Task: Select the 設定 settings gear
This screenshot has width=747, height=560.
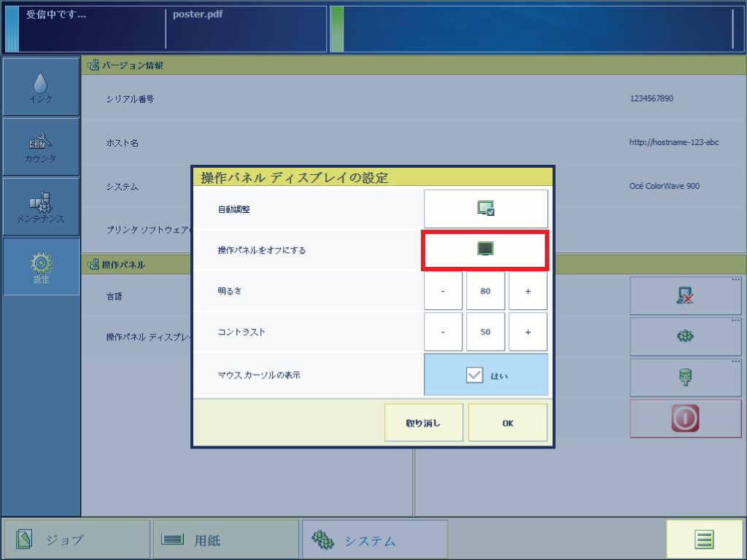Action: click(41, 267)
